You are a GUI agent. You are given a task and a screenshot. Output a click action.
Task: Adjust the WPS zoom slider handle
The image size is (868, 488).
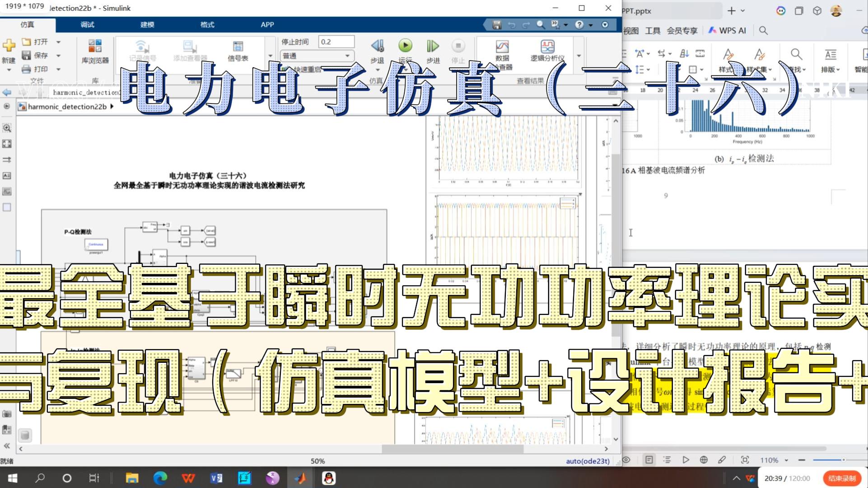(843, 460)
